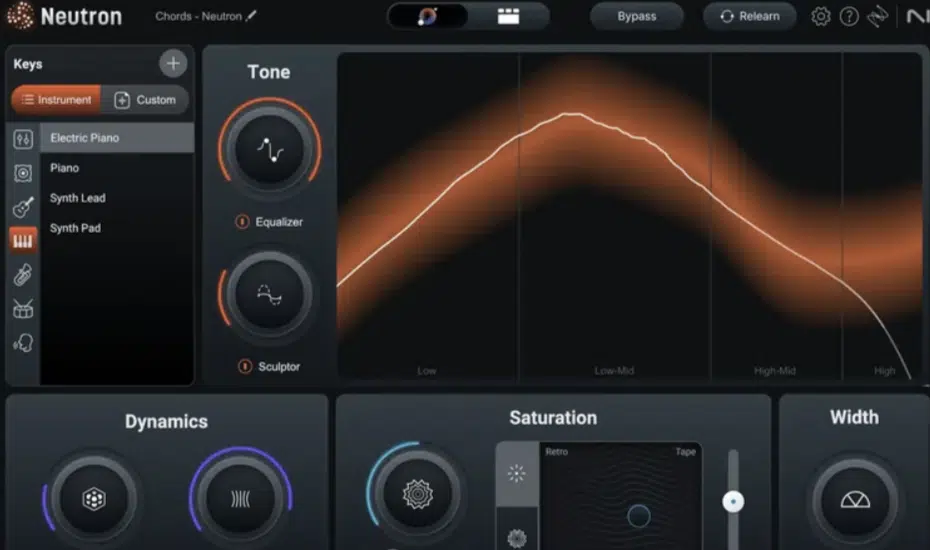Viewport: 930px width, 550px height.
Task: Select the lower saturation mode flower icon
Action: pyautogui.click(x=517, y=538)
